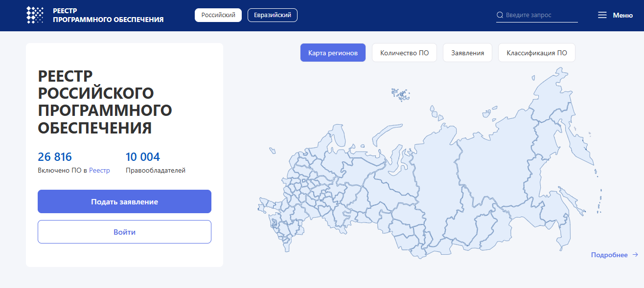Click the 26 816 software count
The width and height of the screenshot is (644, 288).
pos(55,157)
